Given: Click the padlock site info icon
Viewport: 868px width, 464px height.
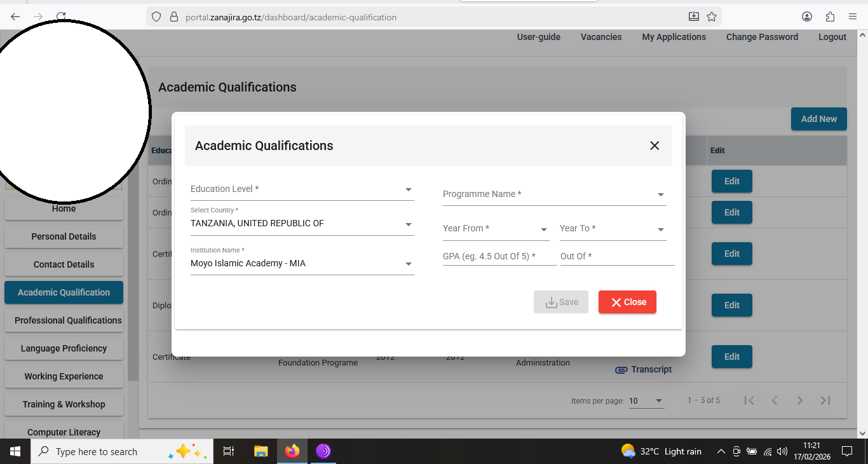Looking at the screenshot, I should (x=173, y=17).
